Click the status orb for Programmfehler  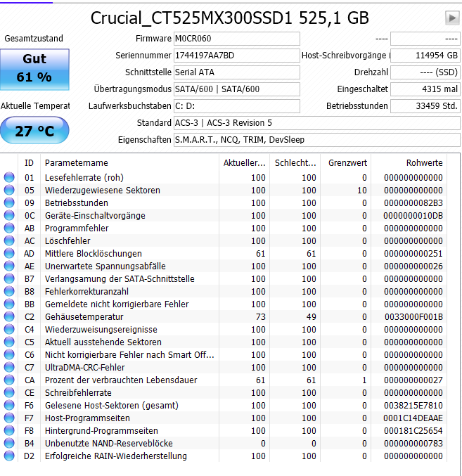(9, 228)
